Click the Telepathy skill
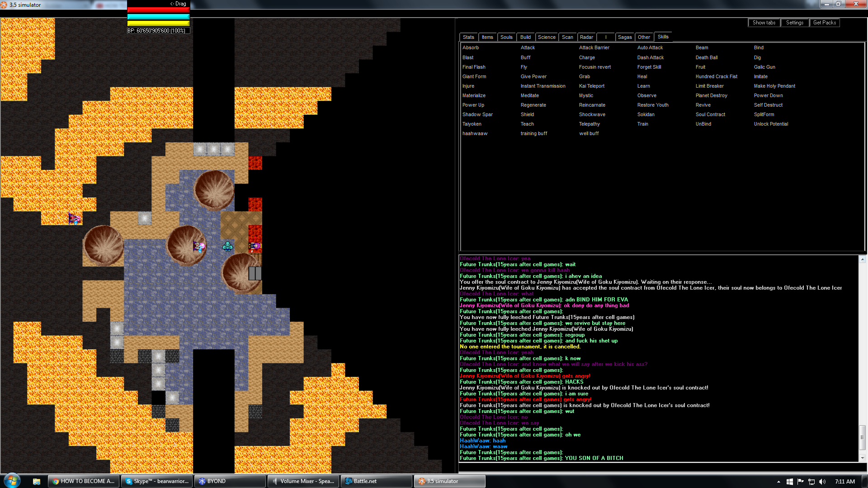Viewport: 868px width, 488px height. (x=589, y=124)
